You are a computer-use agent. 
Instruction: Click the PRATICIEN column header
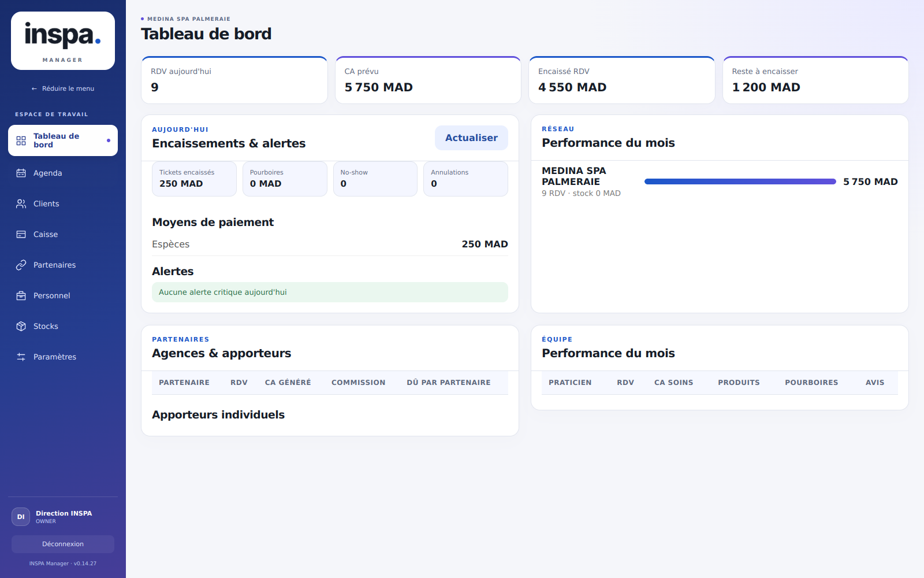coord(570,383)
